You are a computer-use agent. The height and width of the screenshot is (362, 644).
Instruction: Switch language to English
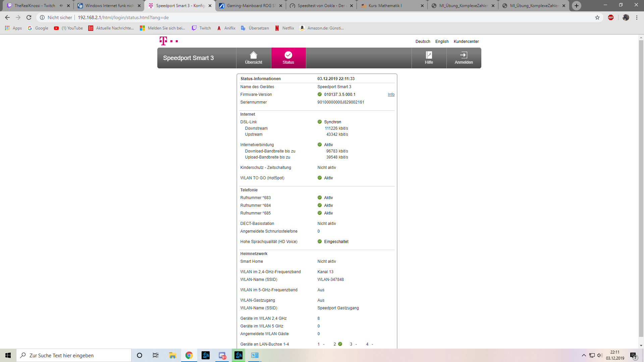click(442, 42)
